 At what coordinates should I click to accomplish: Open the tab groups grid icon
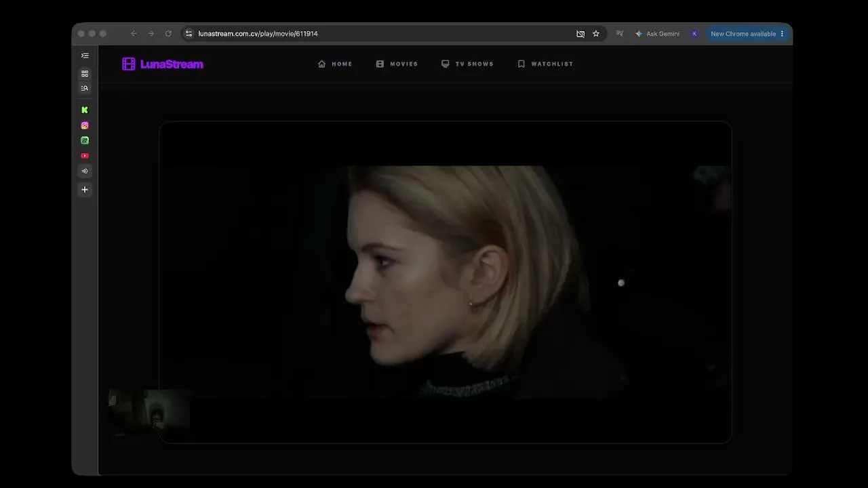(85, 73)
